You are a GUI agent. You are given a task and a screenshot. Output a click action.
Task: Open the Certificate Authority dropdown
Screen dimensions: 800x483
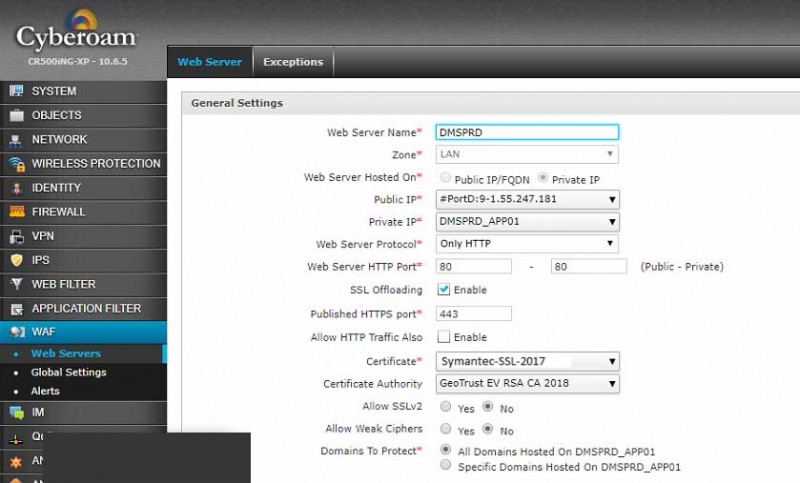(x=527, y=384)
